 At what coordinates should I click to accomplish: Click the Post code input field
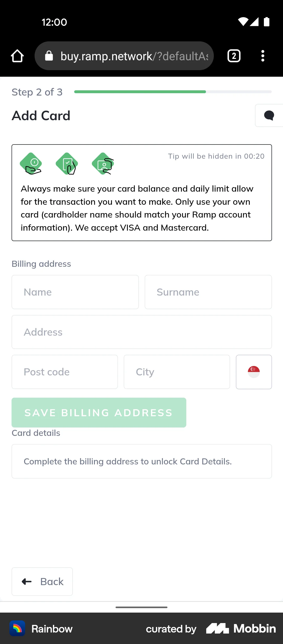point(64,372)
